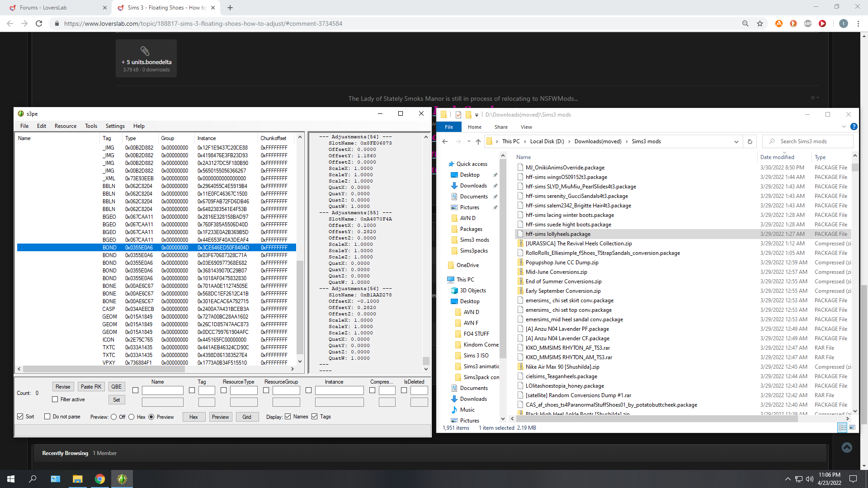This screenshot has width=868, height=488.
Task: Show hidden system tray icons
Action: click(x=788, y=479)
